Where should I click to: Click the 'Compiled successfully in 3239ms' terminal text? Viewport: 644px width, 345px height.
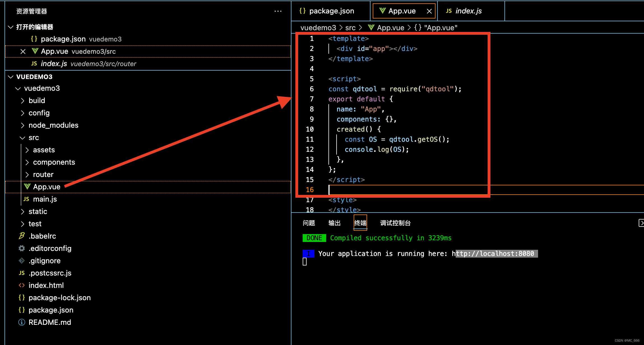pos(391,238)
